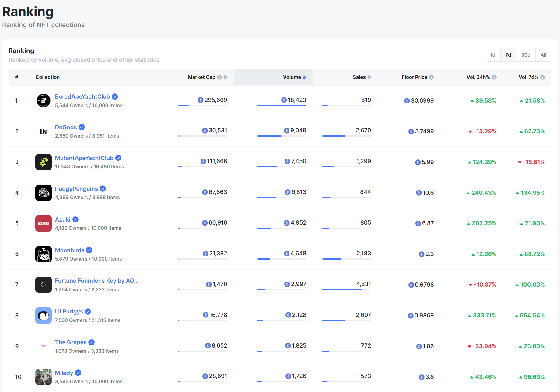Sort table by Market Cap arrows
The width and height of the screenshot is (560, 392).
coord(225,77)
